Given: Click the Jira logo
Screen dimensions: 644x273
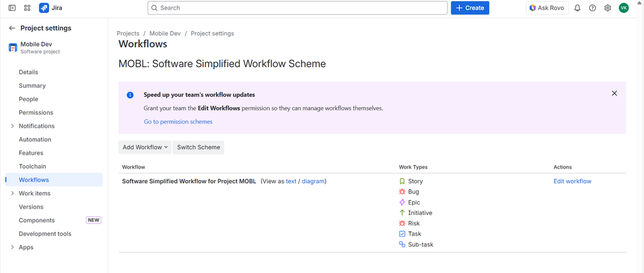Looking at the screenshot, I should pos(51,8).
